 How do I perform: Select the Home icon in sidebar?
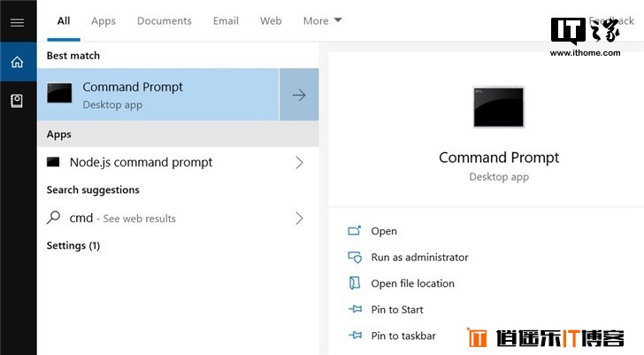(x=17, y=62)
